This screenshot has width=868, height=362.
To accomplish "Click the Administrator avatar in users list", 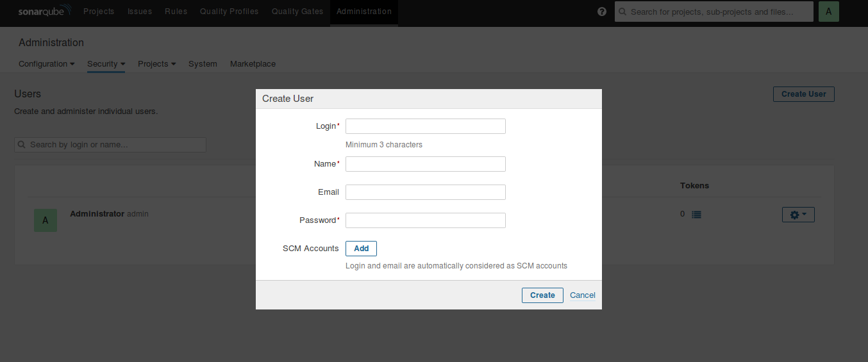I will (x=45, y=220).
